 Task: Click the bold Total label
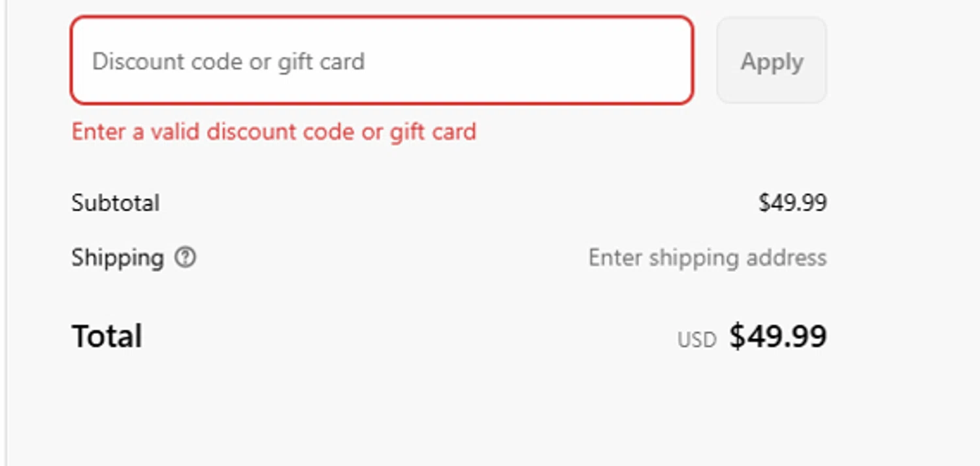[x=107, y=337]
